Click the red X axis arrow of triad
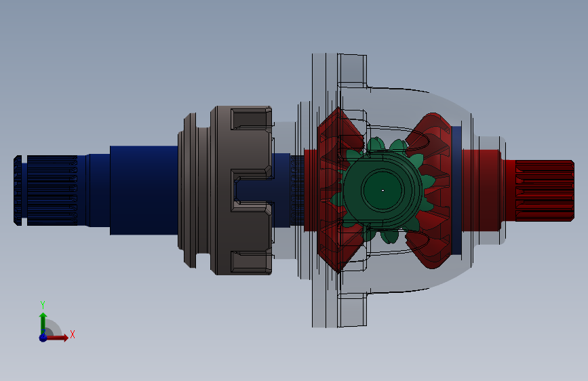Screen dimensions: 588x381 pos(57,338)
